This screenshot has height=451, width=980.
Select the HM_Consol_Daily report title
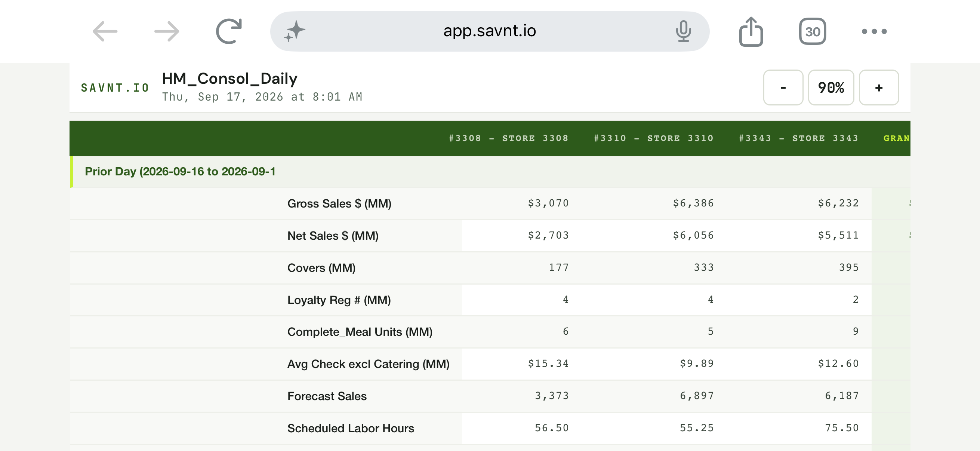tap(229, 79)
